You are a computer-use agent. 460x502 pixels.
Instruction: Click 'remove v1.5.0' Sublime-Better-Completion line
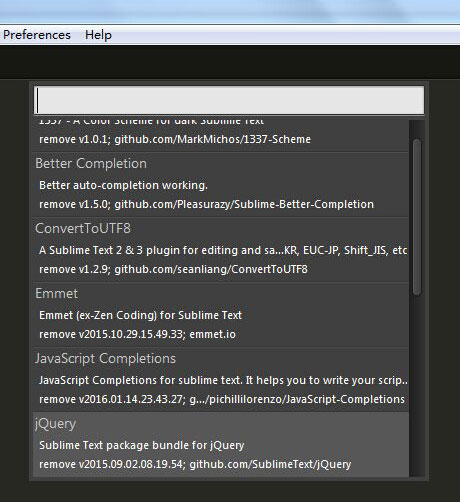(206, 204)
